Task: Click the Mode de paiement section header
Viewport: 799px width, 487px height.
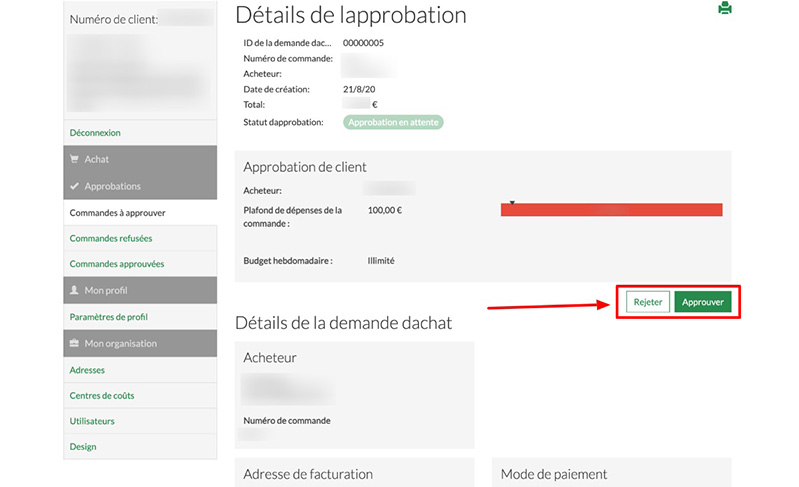Action: click(x=553, y=474)
